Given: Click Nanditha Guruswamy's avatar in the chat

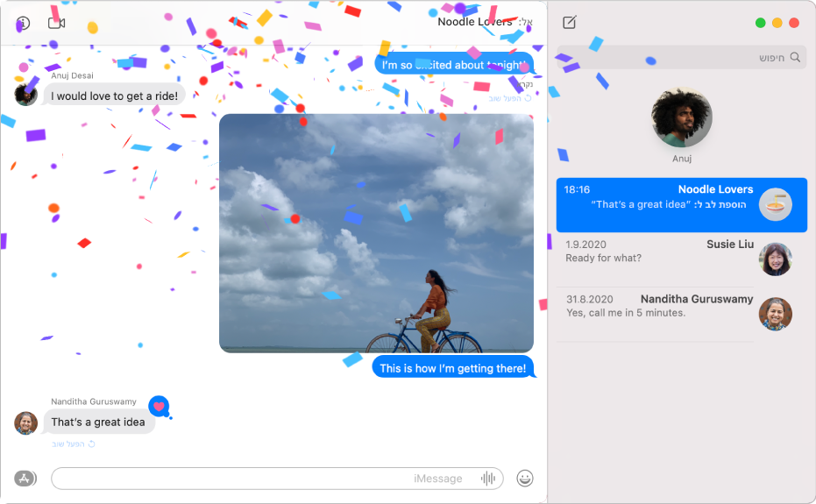Looking at the screenshot, I should point(25,422).
